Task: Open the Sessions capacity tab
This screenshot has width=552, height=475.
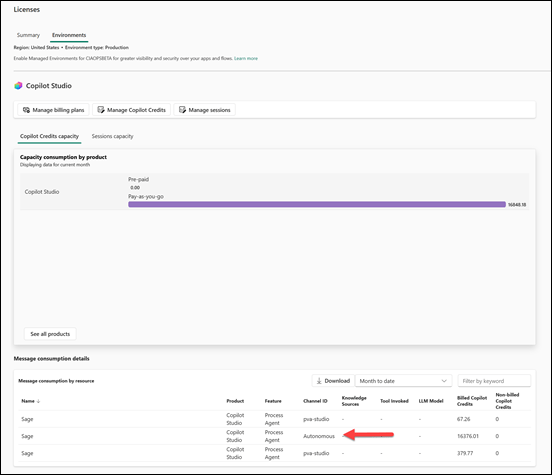Action: point(112,136)
